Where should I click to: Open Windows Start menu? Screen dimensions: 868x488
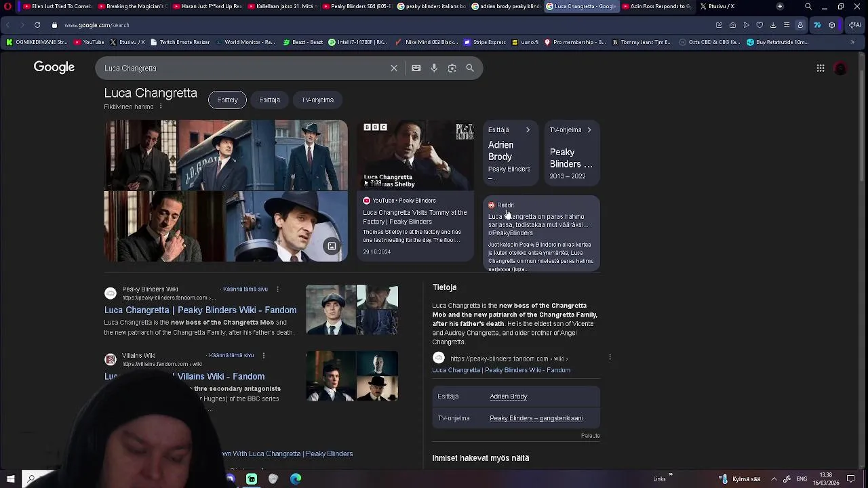pos(10,479)
